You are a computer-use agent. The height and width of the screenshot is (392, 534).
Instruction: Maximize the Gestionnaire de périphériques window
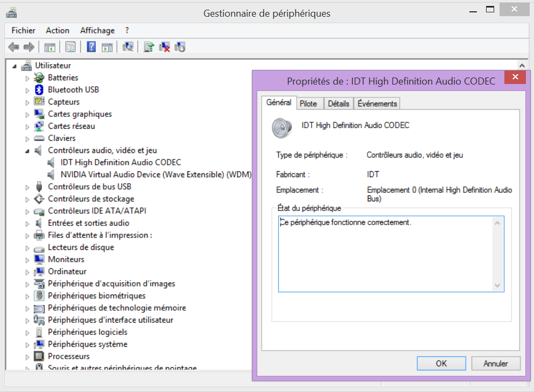(490, 9)
